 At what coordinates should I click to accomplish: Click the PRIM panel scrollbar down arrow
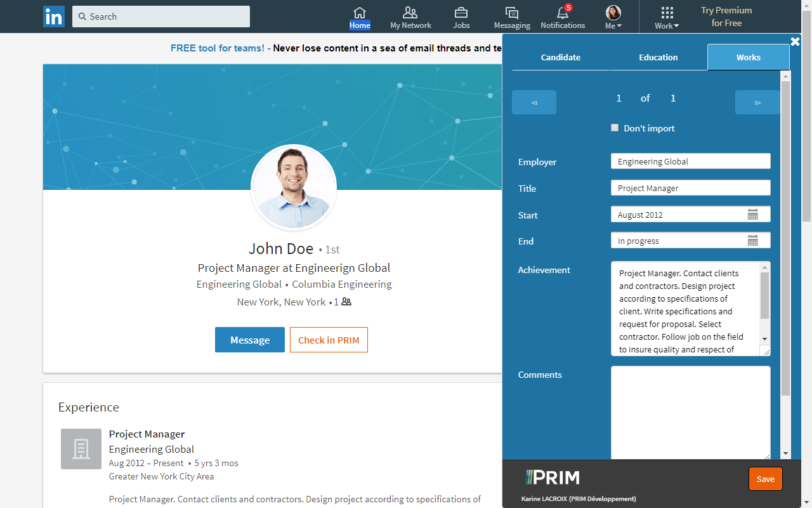[x=786, y=454]
